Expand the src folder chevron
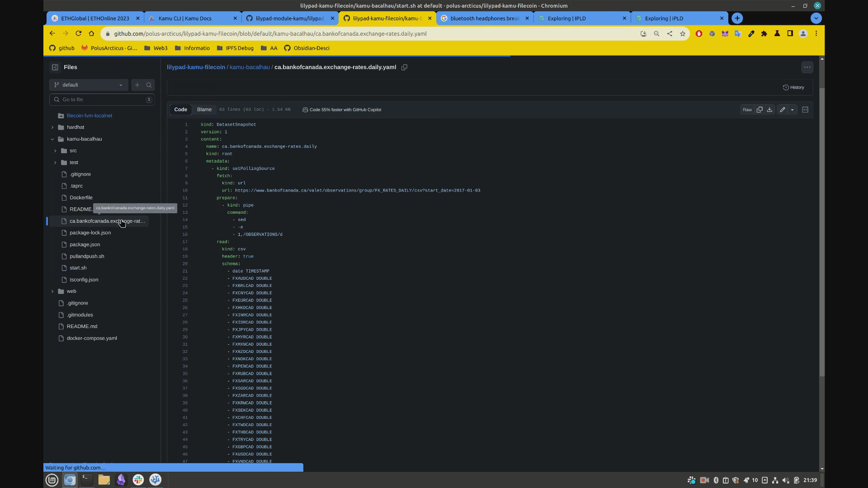Screen dimensions: 868x488 pos(55,151)
